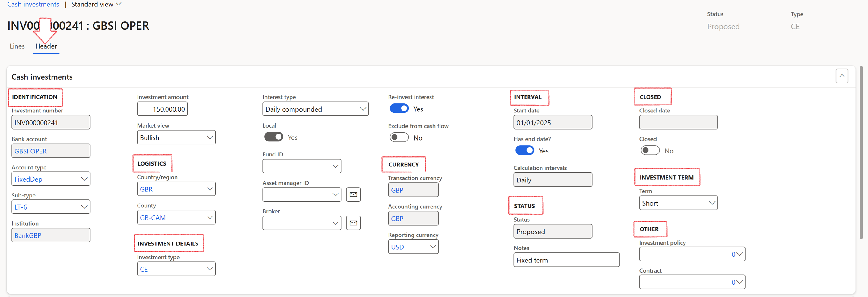The height and width of the screenshot is (297, 868).
Task: Open email icon next to Broker
Action: pyautogui.click(x=353, y=223)
